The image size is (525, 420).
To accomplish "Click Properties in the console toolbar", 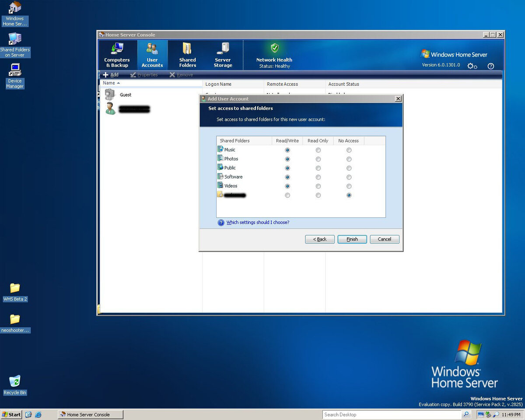I will pos(144,75).
